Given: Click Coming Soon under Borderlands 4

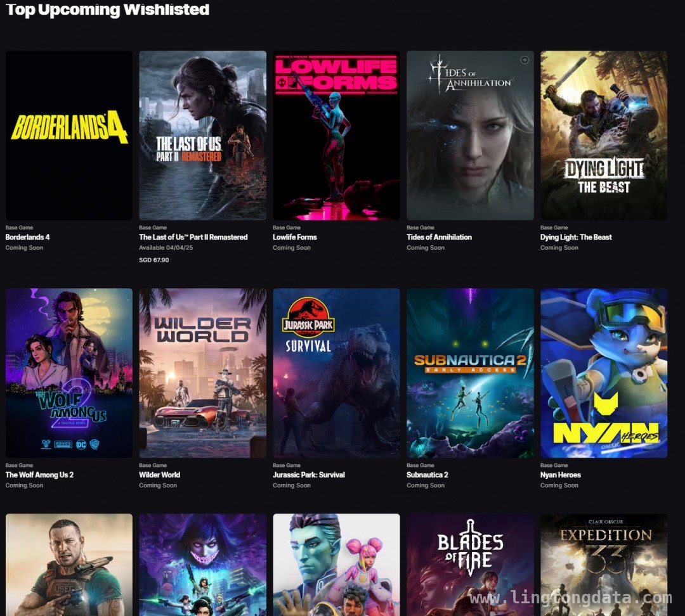Looking at the screenshot, I should (x=24, y=248).
